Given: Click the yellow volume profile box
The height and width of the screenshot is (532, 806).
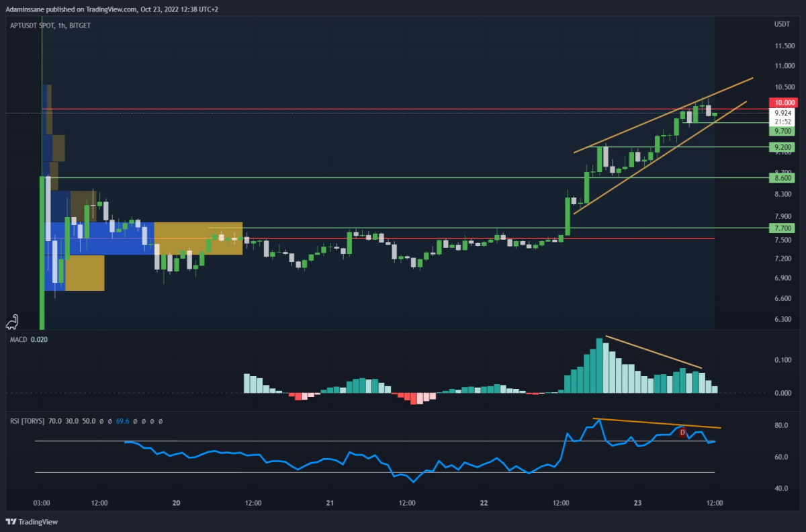Looking at the screenshot, I should tap(198, 238).
